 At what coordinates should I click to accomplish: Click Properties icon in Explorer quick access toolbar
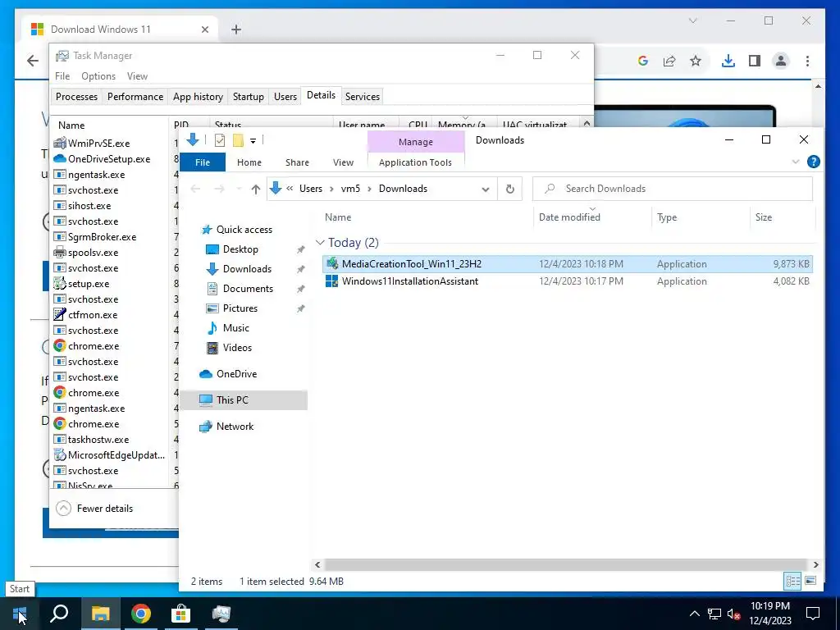[220, 140]
